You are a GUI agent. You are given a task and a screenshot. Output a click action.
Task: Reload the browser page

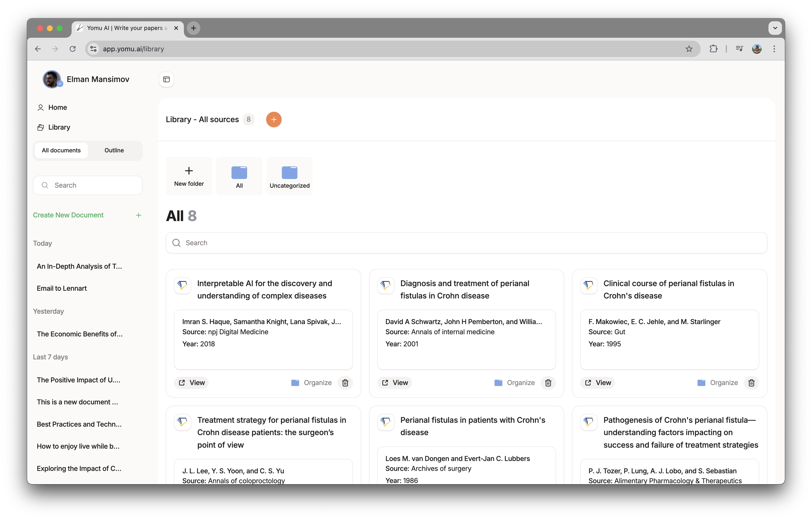coord(73,49)
